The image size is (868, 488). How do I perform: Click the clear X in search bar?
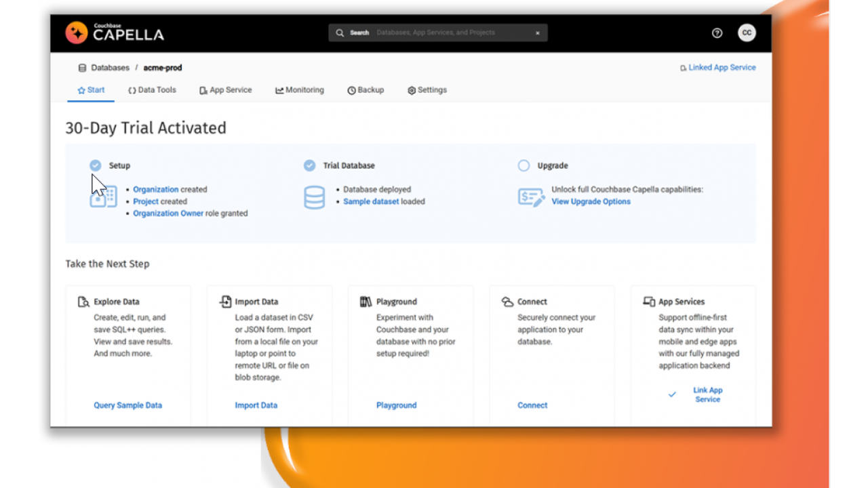[x=538, y=33]
